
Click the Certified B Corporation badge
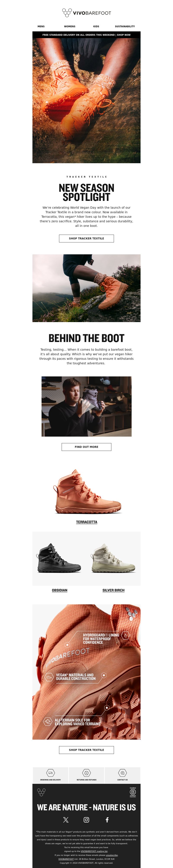[x=133, y=792]
